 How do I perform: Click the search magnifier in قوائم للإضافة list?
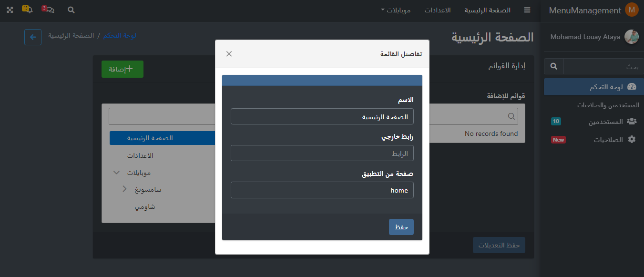point(511,116)
